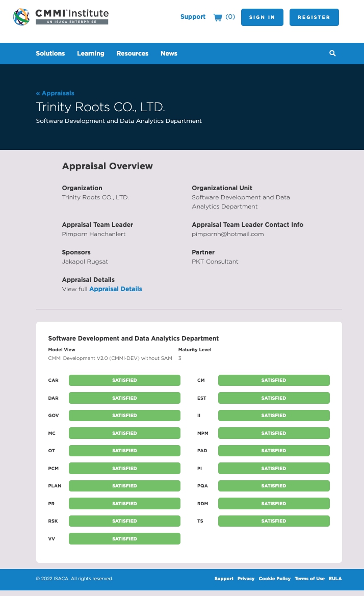The image size is (364, 596).
Task: Open the Learning menu
Action: (91, 54)
